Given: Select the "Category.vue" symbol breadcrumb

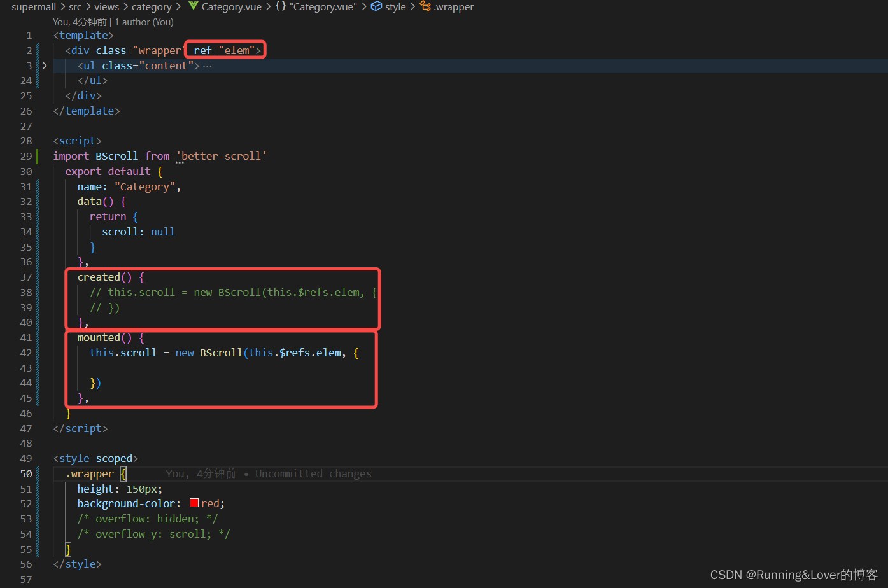Looking at the screenshot, I should [323, 7].
